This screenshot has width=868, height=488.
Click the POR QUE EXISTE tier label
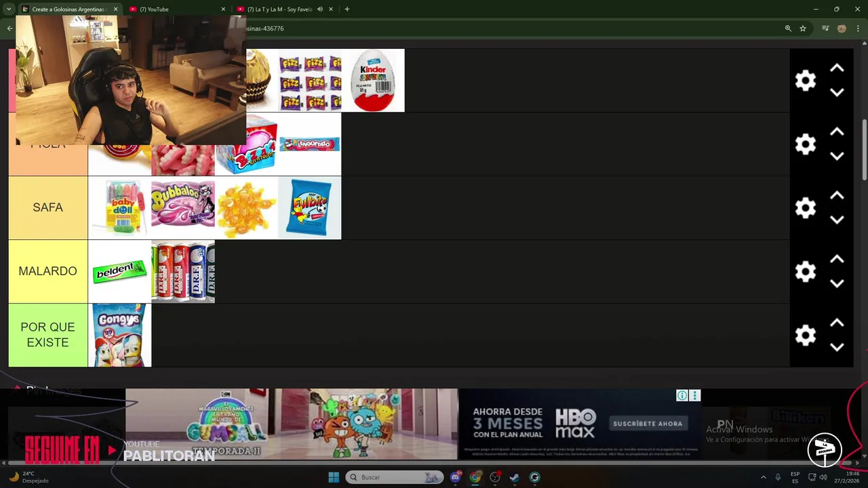click(x=48, y=335)
